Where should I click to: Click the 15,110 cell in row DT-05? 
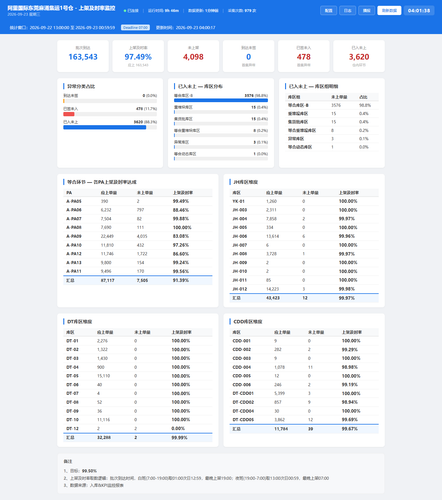pos(103,376)
